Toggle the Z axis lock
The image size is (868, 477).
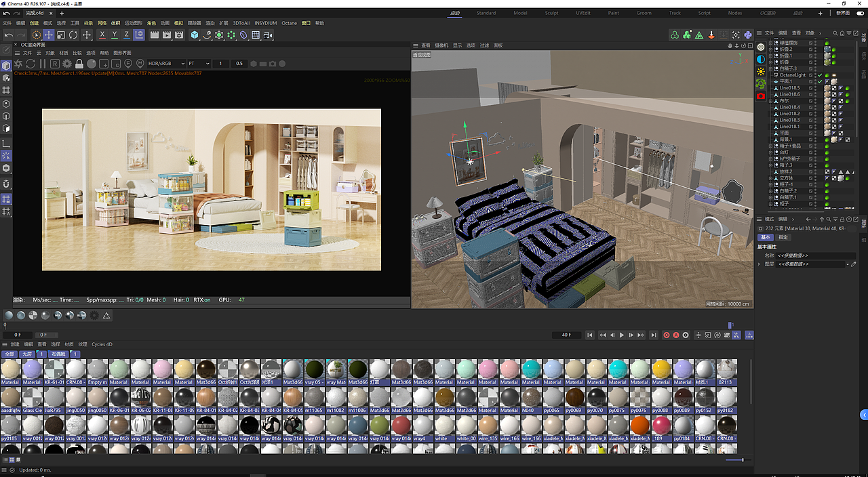[127, 35]
